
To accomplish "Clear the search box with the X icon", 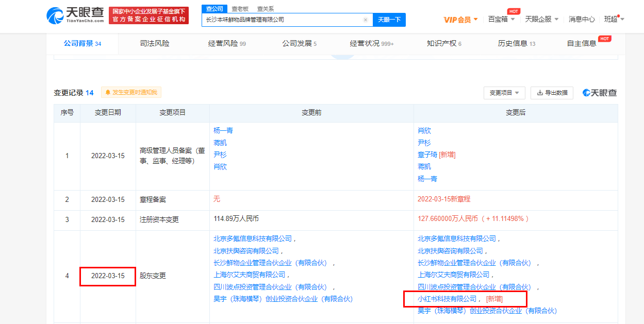I will coord(365,20).
